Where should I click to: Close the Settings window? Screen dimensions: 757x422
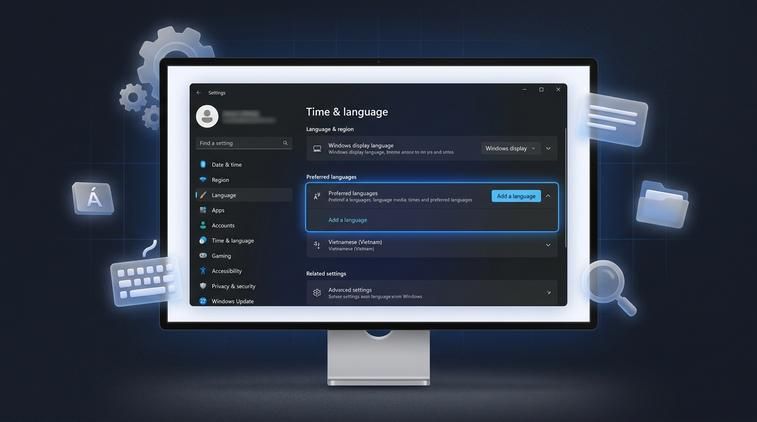(558, 90)
